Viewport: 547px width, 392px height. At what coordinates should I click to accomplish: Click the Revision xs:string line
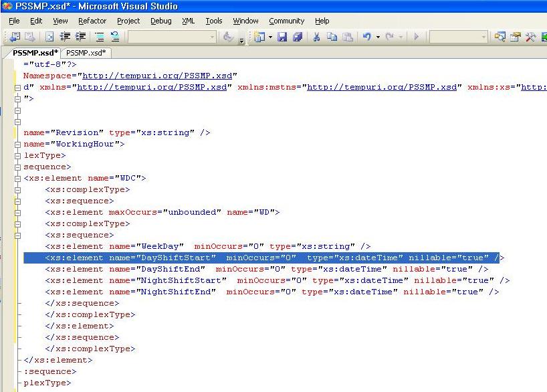(117, 132)
